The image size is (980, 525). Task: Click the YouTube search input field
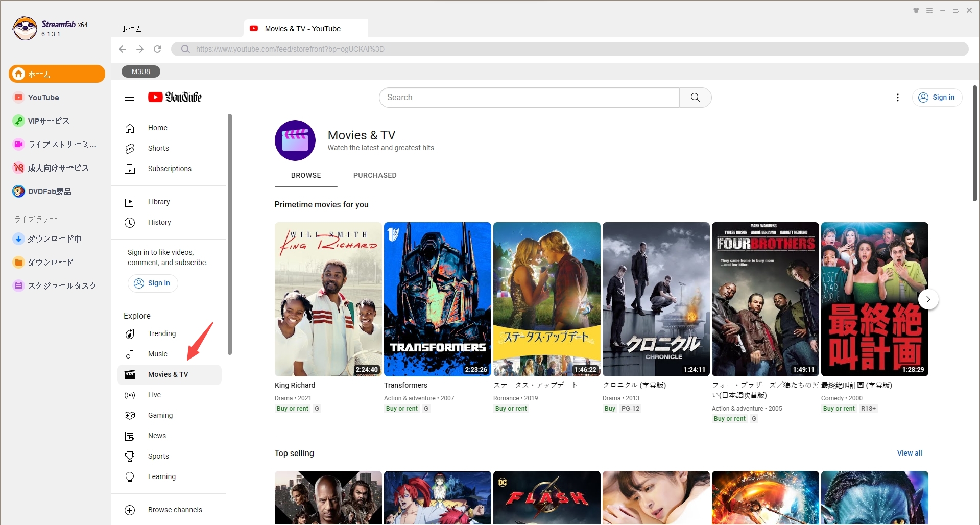(x=529, y=97)
